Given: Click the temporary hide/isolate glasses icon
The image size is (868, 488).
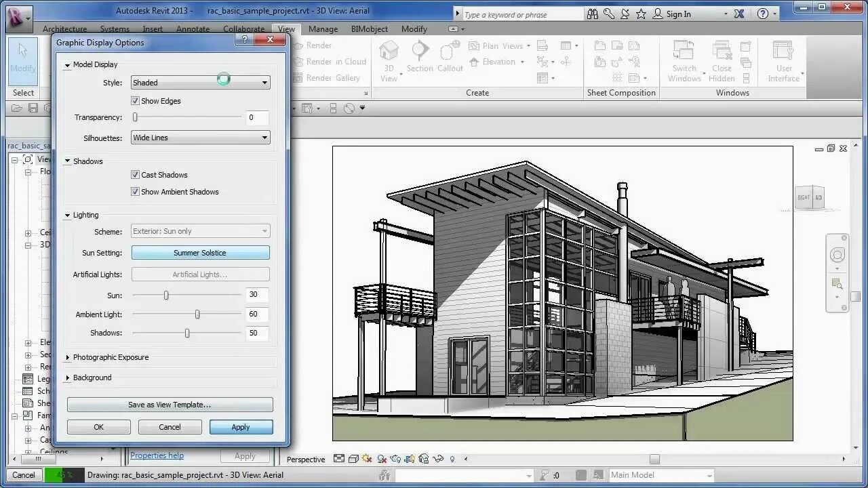Looking at the screenshot, I should [438, 459].
